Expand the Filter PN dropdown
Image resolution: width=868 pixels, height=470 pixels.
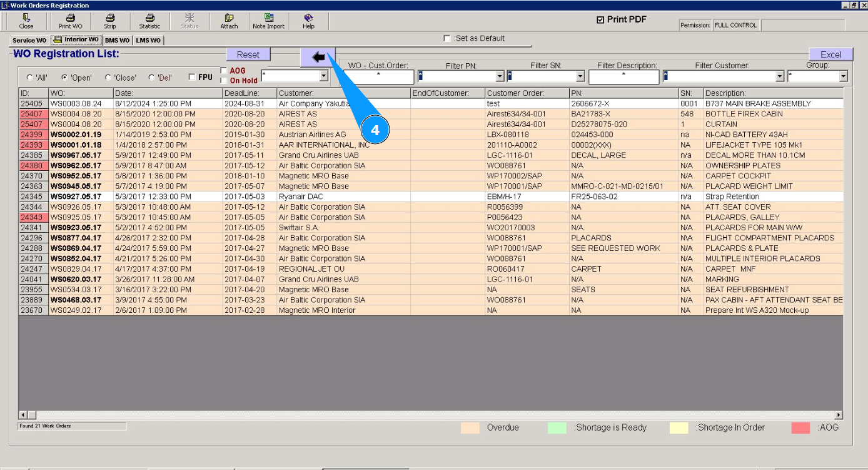click(x=500, y=76)
